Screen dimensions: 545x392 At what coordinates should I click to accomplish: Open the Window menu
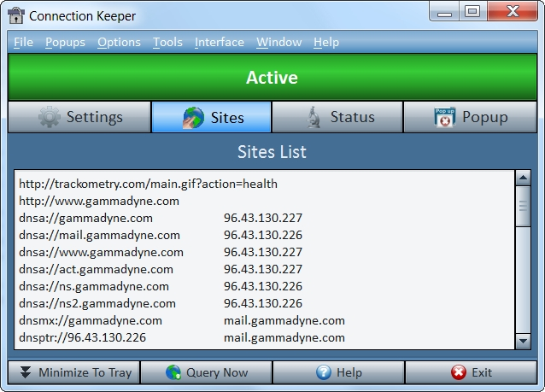pos(278,42)
